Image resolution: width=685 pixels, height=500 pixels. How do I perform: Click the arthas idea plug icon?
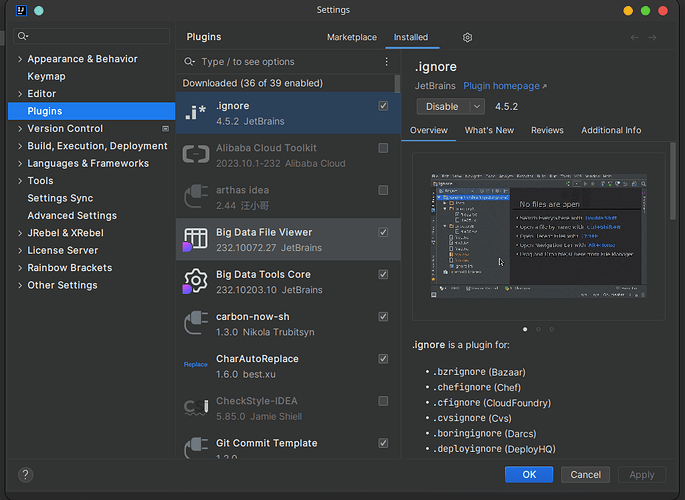coord(196,196)
